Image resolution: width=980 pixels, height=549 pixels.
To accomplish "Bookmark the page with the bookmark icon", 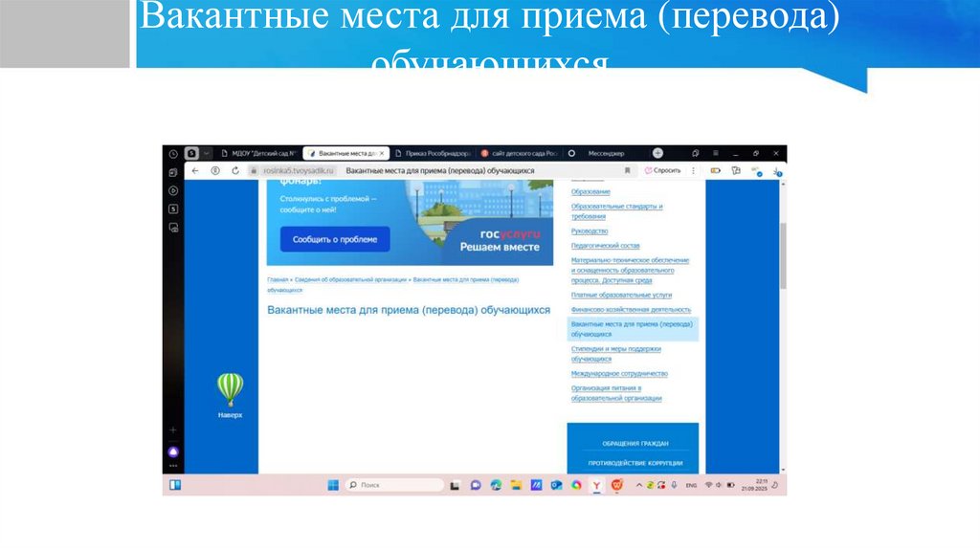I will (627, 170).
